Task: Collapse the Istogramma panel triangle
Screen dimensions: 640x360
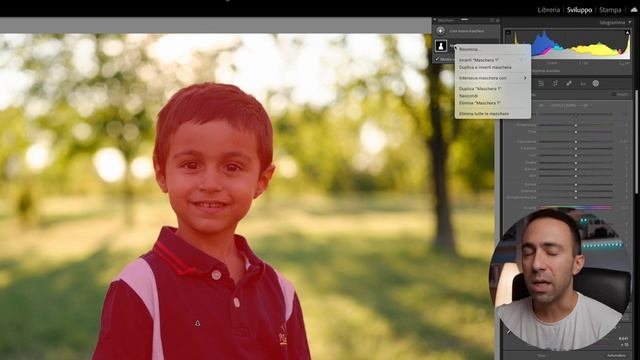Action: coord(631,22)
